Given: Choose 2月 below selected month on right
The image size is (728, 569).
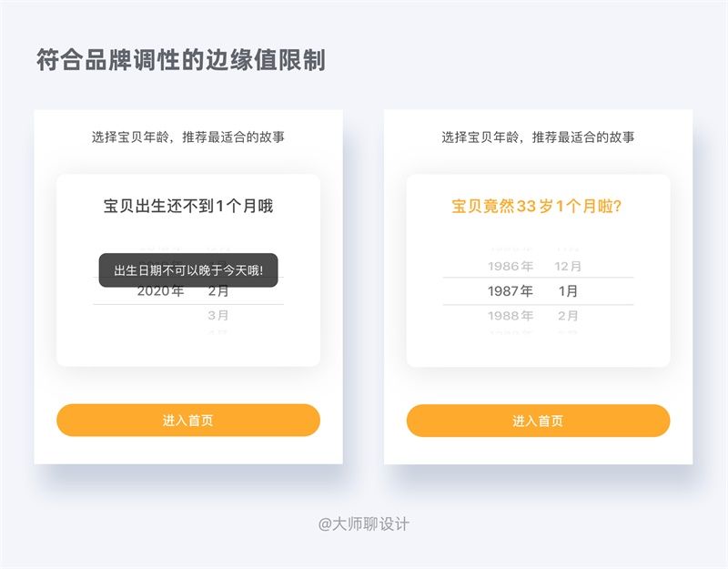Looking at the screenshot, I should (x=568, y=316).
